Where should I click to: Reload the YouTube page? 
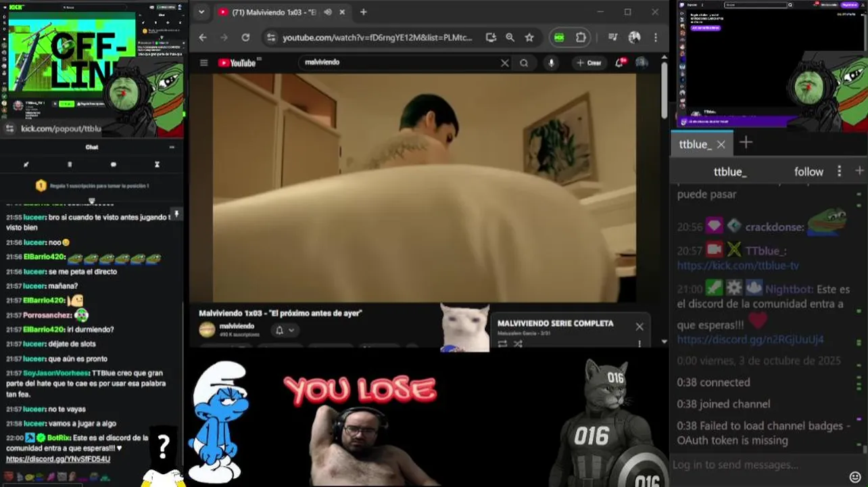coord(245,38)
